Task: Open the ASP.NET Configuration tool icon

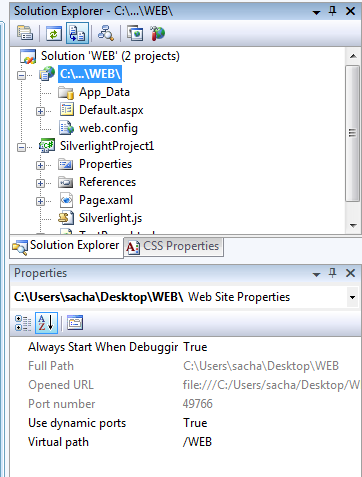Action: (x=157, y=33)
